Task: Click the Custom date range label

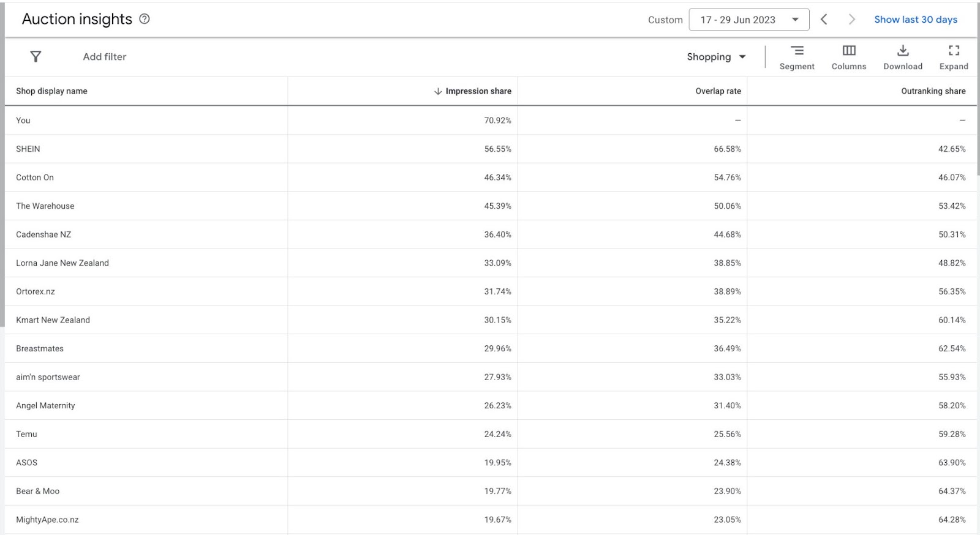Action: coord(665,20)
